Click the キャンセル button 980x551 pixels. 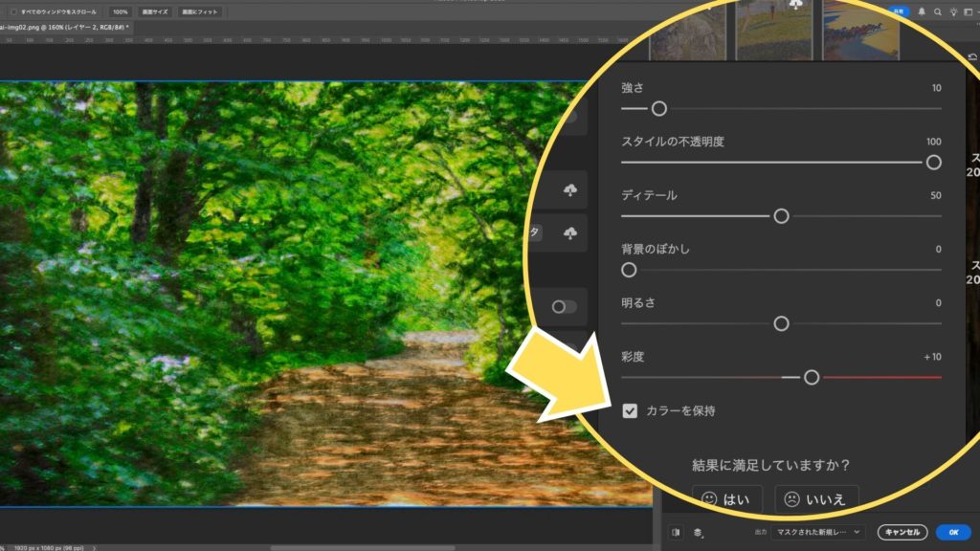(x=902, y=532)
